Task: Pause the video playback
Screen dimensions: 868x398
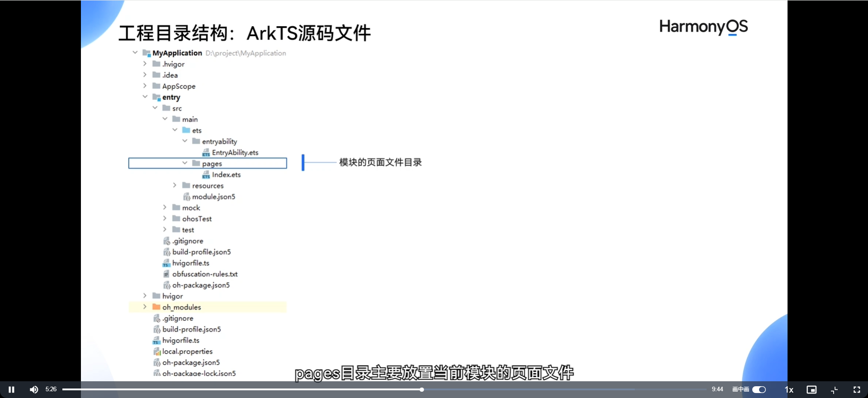Action: (x=11, y=389)
